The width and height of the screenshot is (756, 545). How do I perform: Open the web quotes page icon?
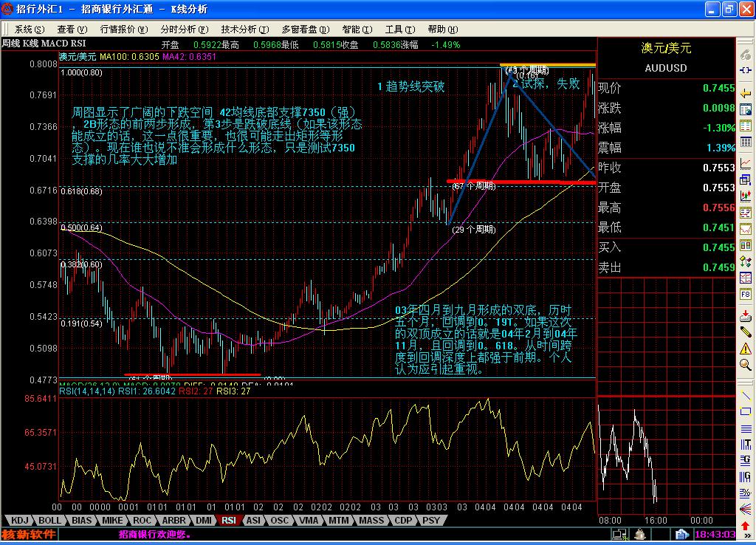(746, 109)
